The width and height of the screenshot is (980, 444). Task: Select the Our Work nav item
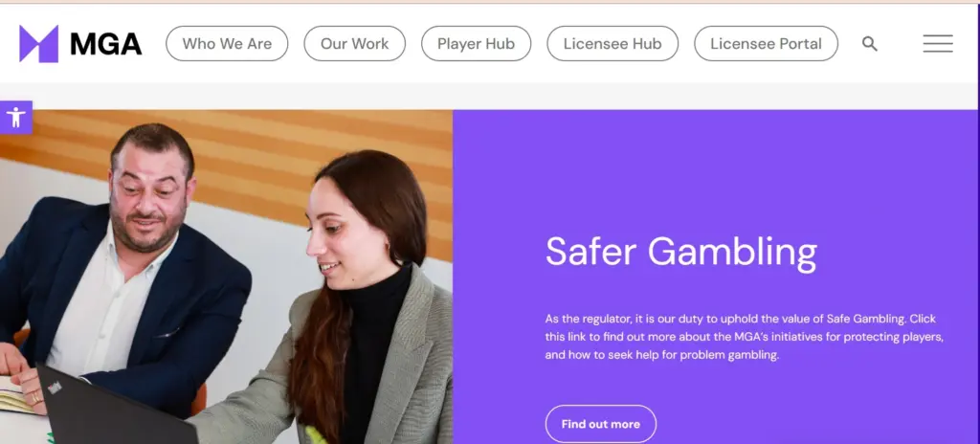[x=354, y=44]
